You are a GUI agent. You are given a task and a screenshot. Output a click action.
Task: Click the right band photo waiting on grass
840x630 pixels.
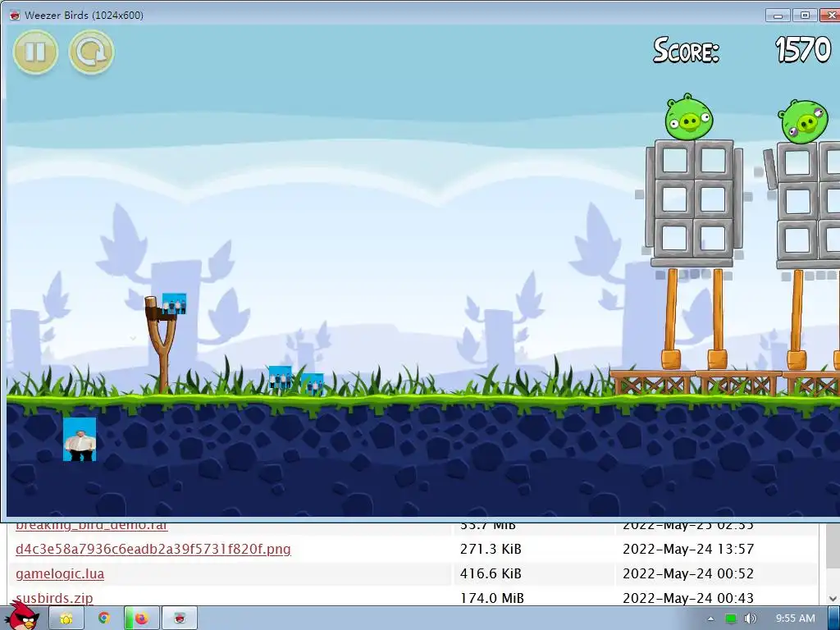[x=313, y=384]
